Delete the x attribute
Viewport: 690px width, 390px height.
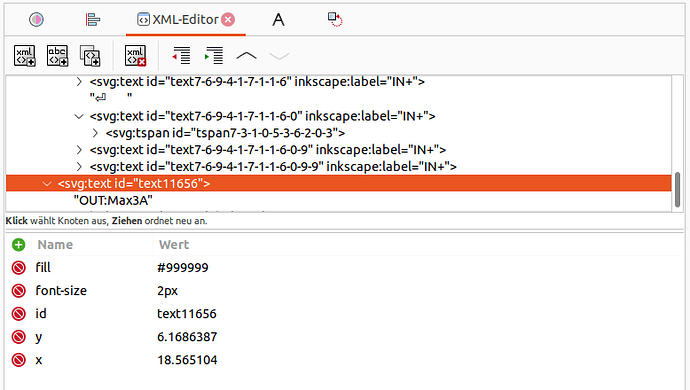(x=18, y=360)
